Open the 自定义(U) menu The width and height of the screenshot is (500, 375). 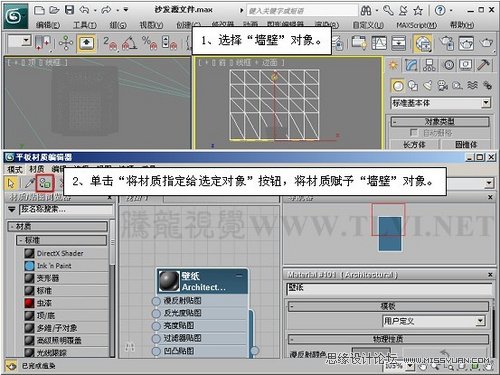point(368,25)
